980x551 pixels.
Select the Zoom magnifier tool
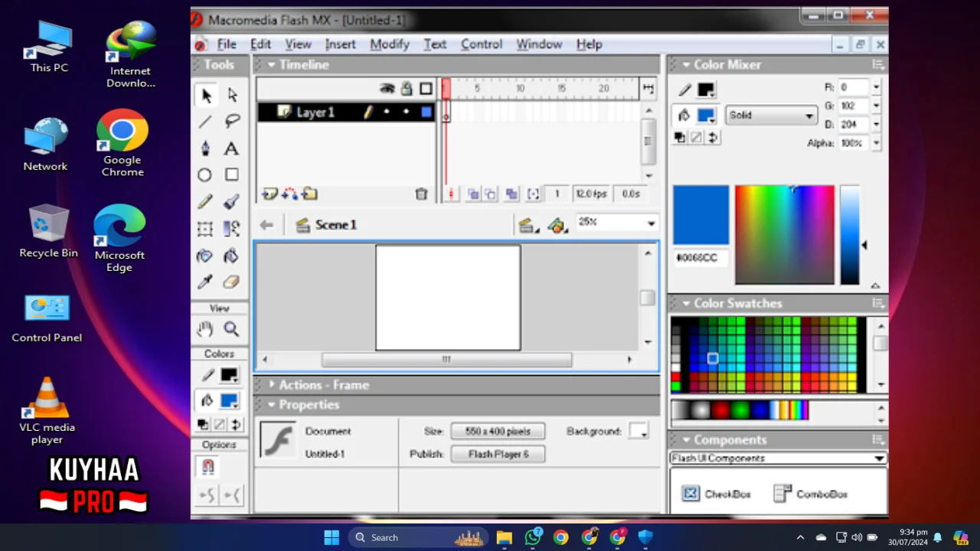point(232,329)
